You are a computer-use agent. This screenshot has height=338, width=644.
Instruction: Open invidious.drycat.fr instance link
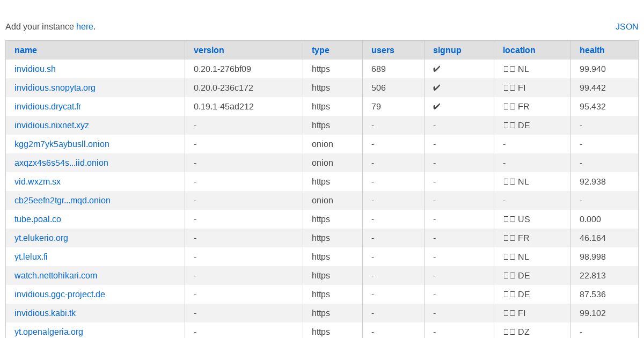coord(48,106)
